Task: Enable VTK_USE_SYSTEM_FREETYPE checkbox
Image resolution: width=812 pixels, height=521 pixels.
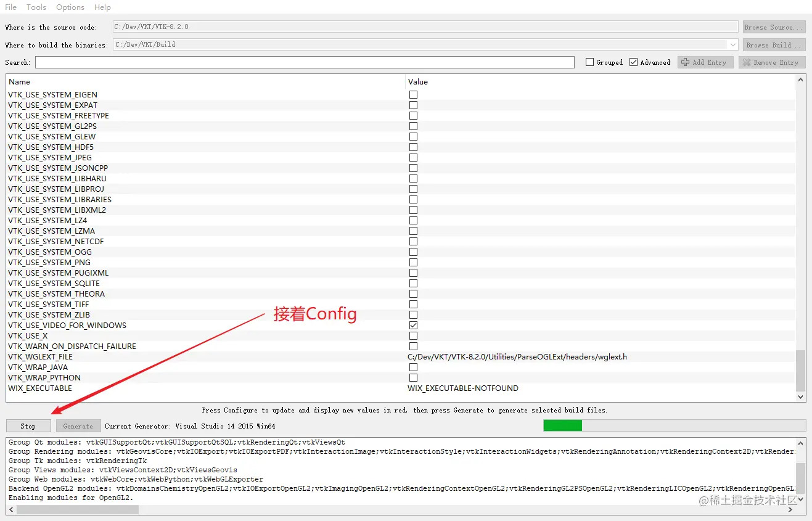Action: click(413, 116)
